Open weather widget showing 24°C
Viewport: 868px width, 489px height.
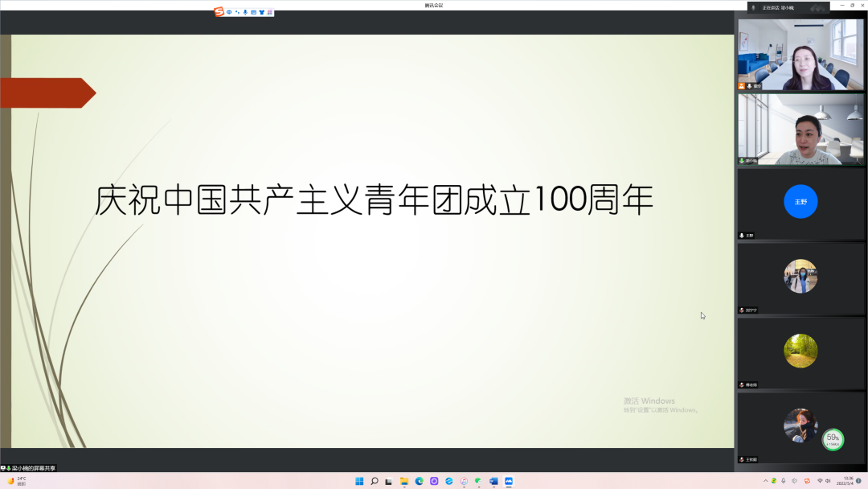(17, 481)
